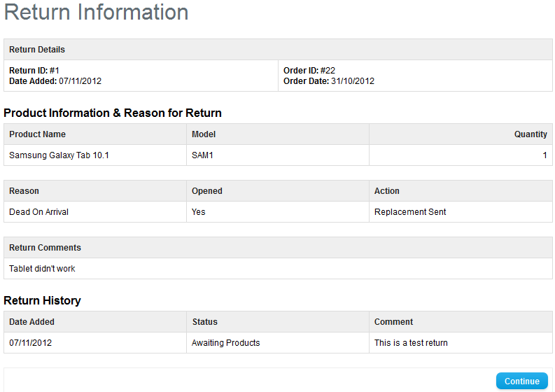555x392 pixels.
Task: Select the Opened value Yes
Action: point(199,212)
